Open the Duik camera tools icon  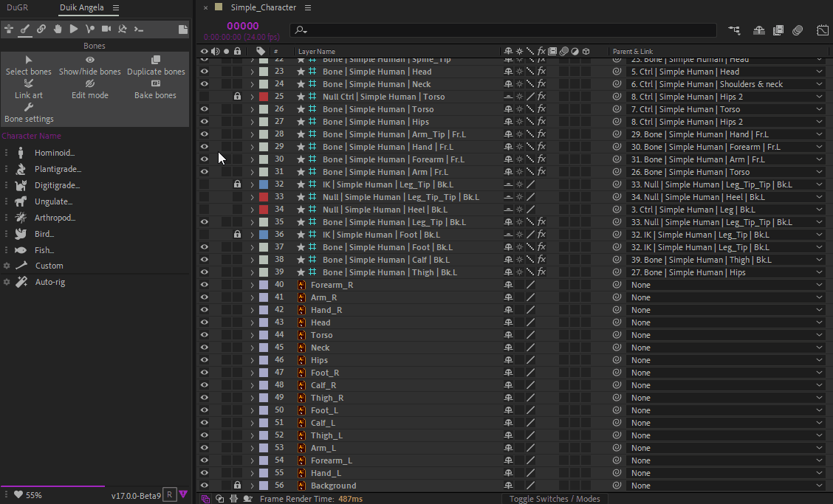(x=106, y=29)
